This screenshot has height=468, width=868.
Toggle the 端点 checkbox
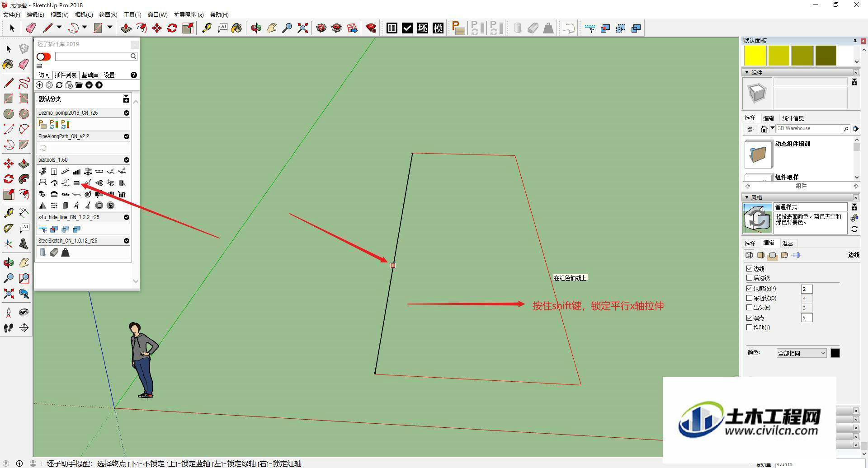tap(749, 318)
